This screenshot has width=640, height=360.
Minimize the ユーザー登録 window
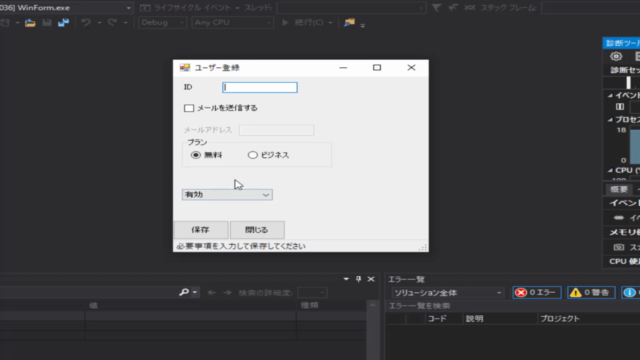coord(343,68)
